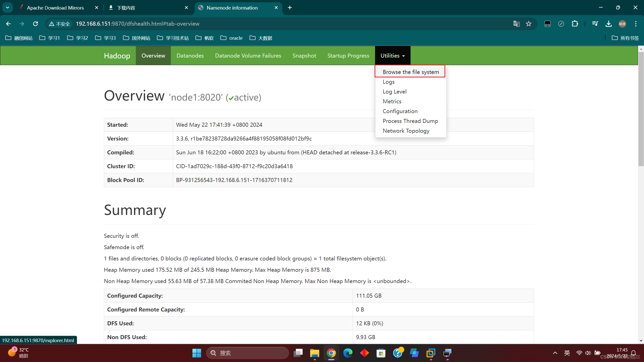Reload the page with refresh icon
This screenshot has height=362, width=644.
[x=35, y=24]
